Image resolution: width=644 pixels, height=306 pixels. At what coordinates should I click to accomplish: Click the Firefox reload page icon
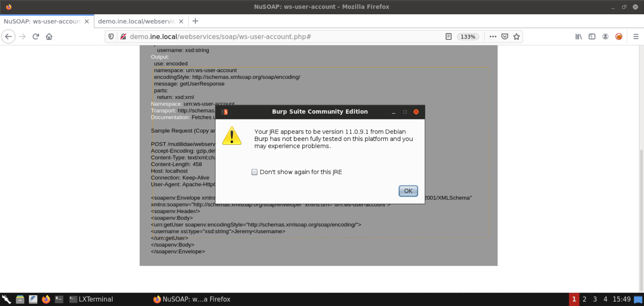tap(36, 37)
